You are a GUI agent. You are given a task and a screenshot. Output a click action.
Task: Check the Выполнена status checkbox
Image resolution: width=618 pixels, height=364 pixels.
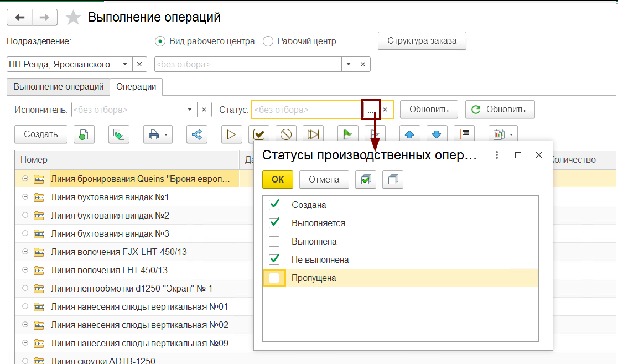(x=274, y=242)
